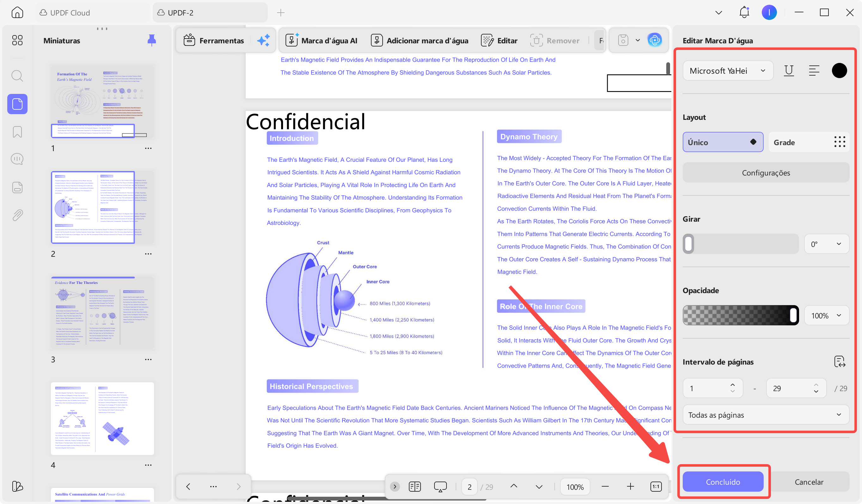Select the page 3 thumbnail
This screenshot has width=862, height=504.
click(102, 313)
